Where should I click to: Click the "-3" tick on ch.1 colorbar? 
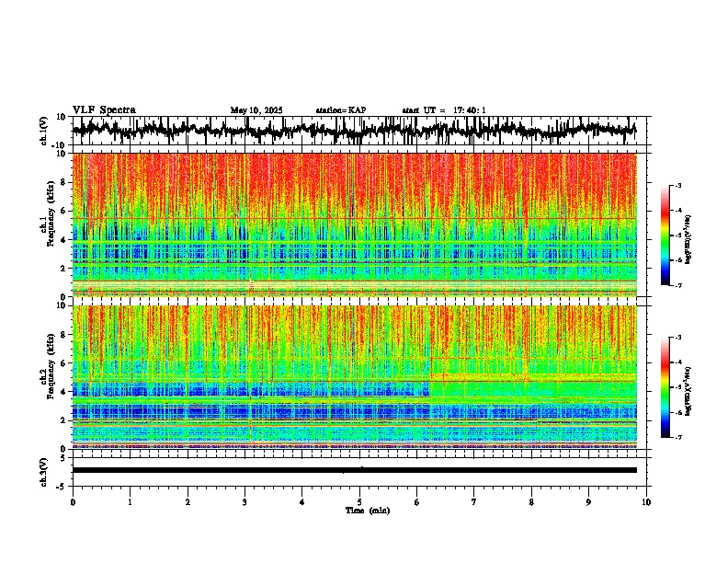pos(678,185)
